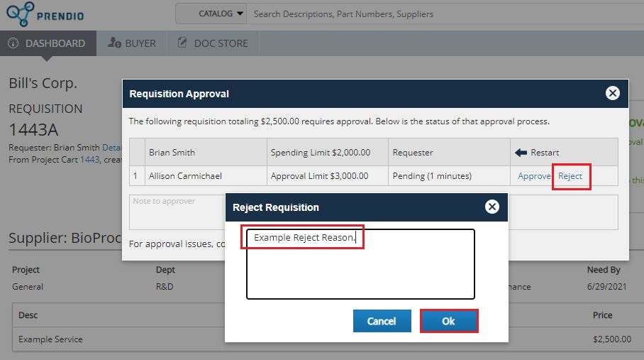
Task: Open requester Brian Smith's Detail link
Action: tap(112, 147)
